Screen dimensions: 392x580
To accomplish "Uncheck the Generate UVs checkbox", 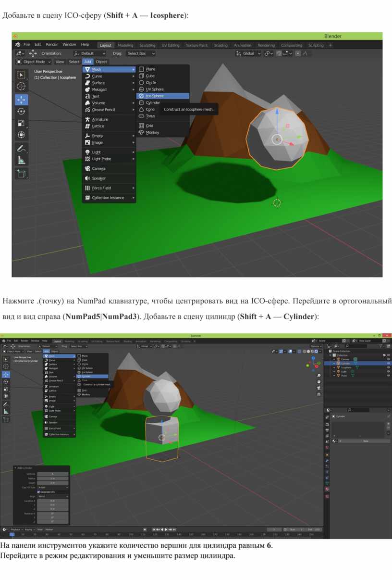I will tap(38, 492).
